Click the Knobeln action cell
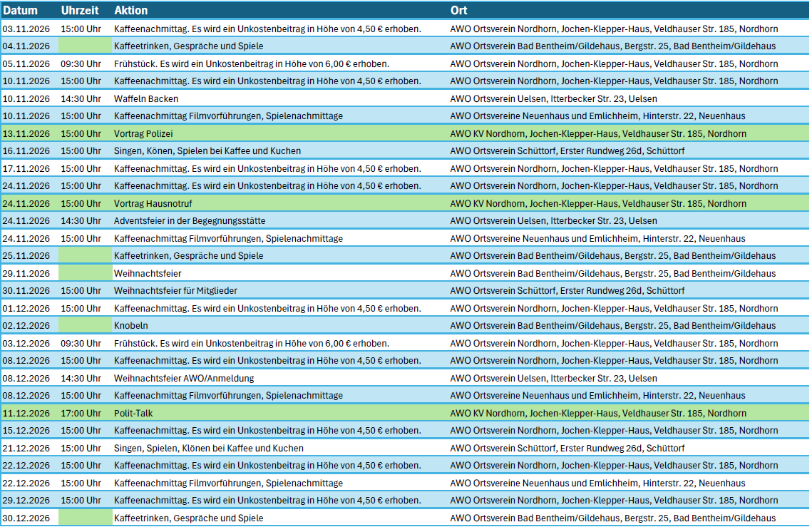 point(131,325)
